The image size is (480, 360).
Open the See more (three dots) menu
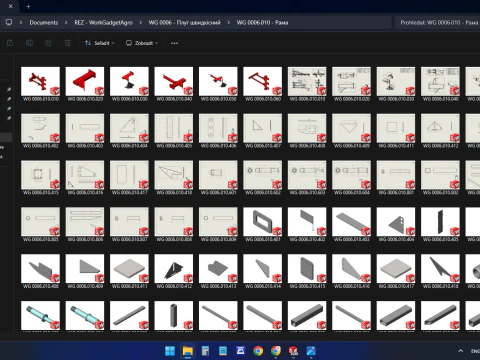174,43
